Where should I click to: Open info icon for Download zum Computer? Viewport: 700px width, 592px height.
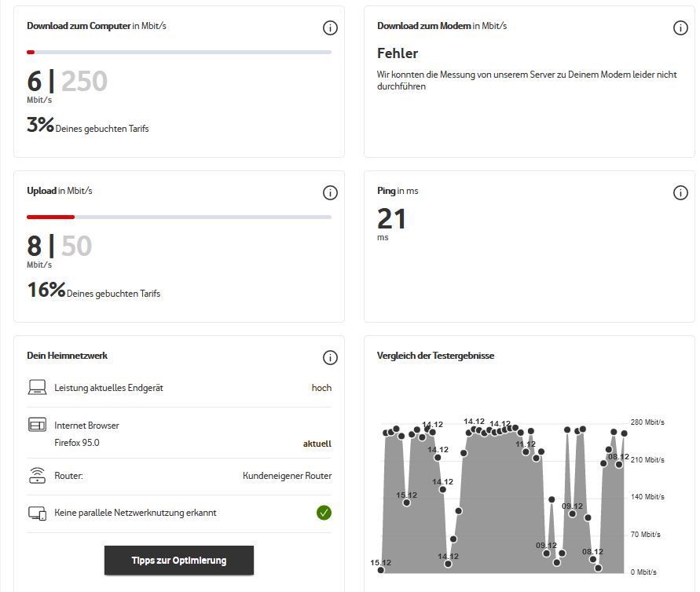click(330, 28)
